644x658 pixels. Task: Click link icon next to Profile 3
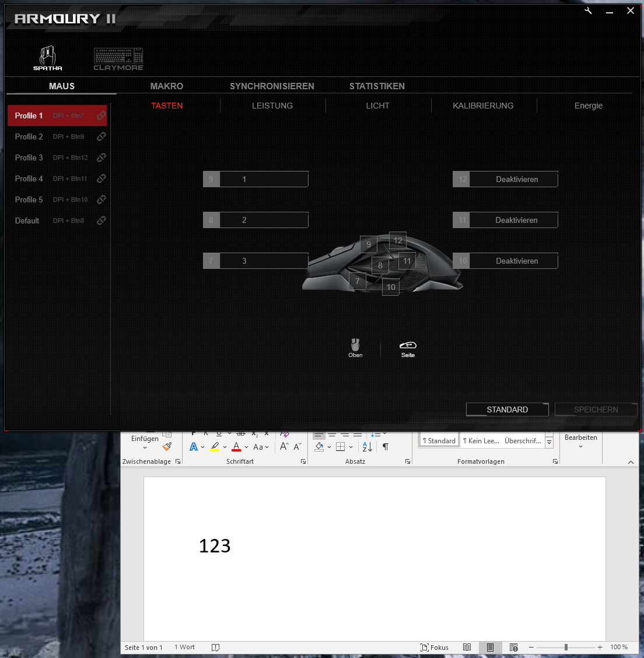[101, 157]
